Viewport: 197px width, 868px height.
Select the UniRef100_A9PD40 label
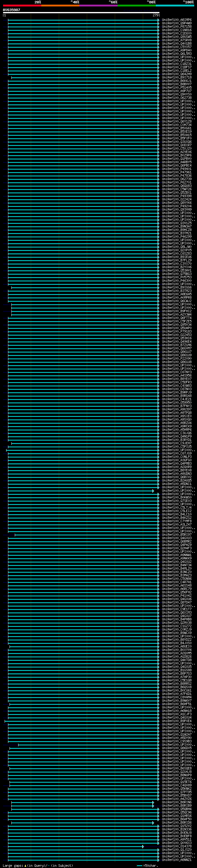pos(177,50)
